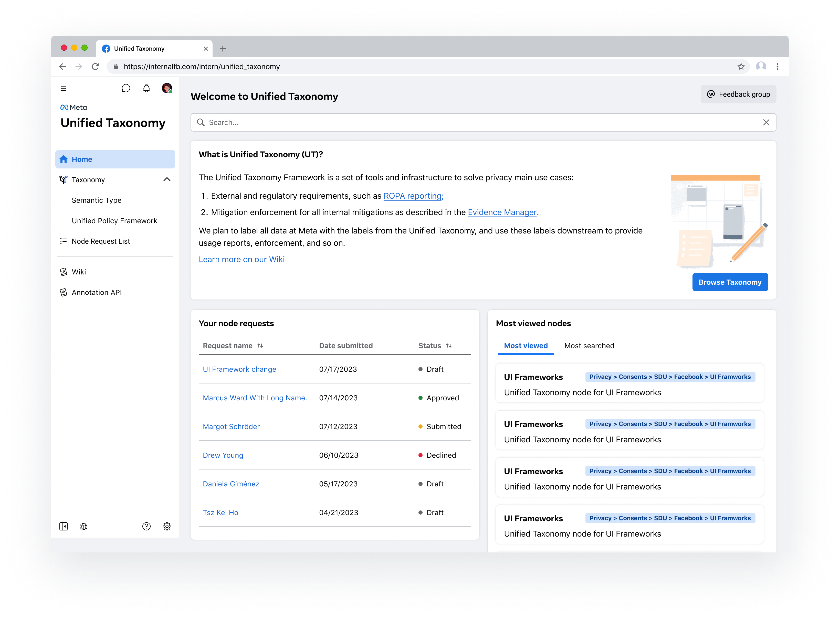Open help with the question mark icon
The image size is (840, 619).
[146, 526]
